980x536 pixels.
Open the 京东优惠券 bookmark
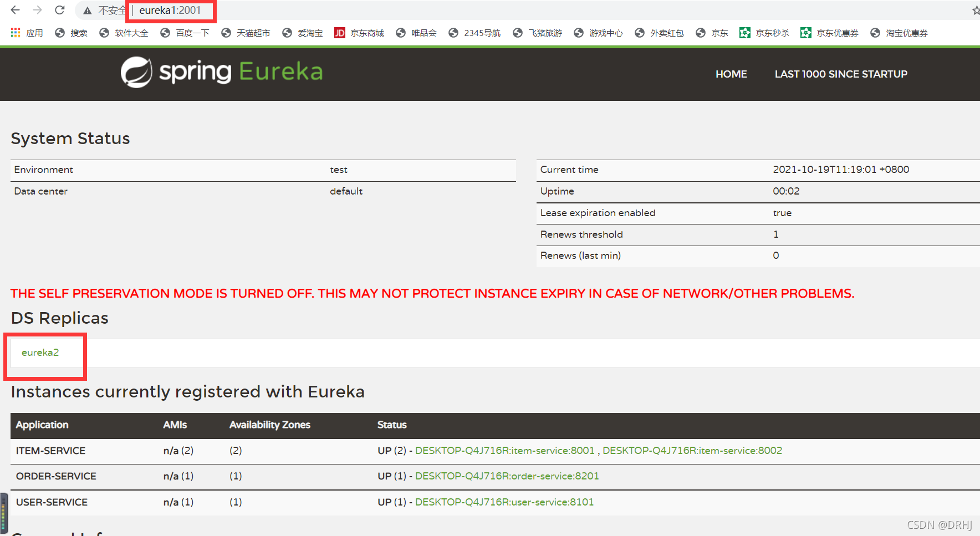[829, 33]
